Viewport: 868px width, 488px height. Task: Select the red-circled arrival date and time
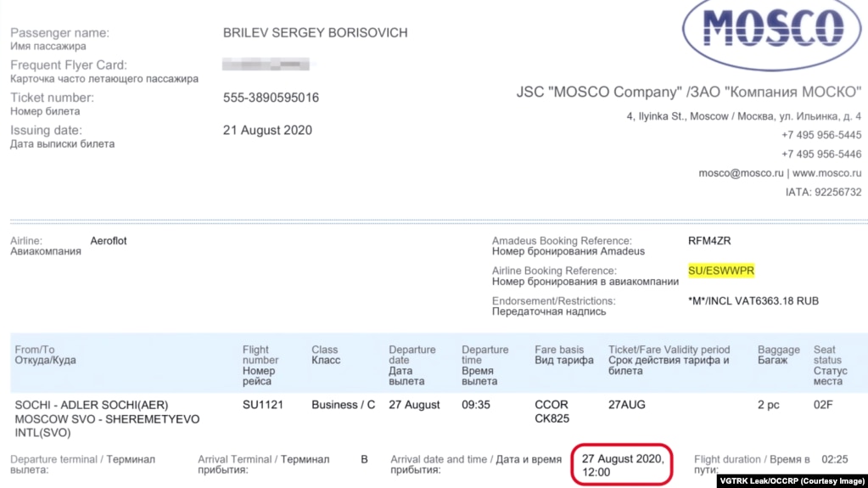(622, 465)
